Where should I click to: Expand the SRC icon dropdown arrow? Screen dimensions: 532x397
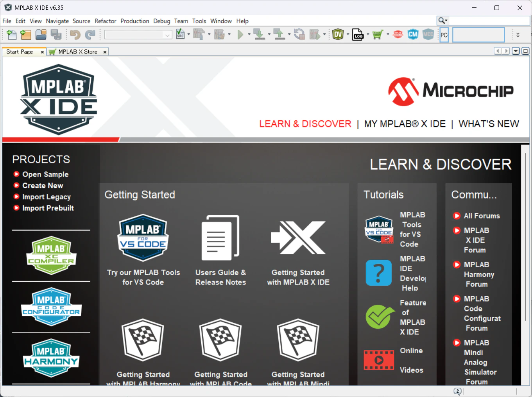pyautogui.click(x=189, y=34)
